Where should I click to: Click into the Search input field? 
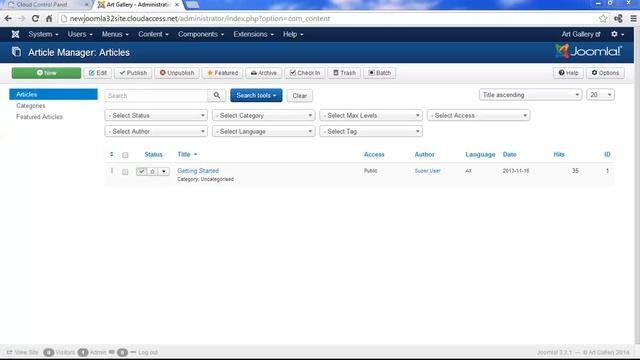tap(156, 96)
